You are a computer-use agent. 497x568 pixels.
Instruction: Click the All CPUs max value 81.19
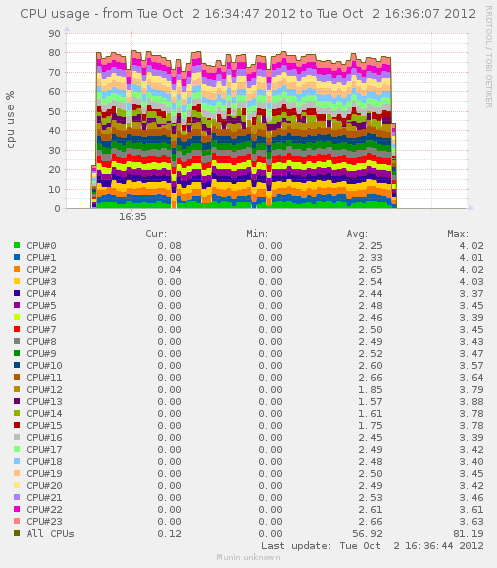pos(468,533)
